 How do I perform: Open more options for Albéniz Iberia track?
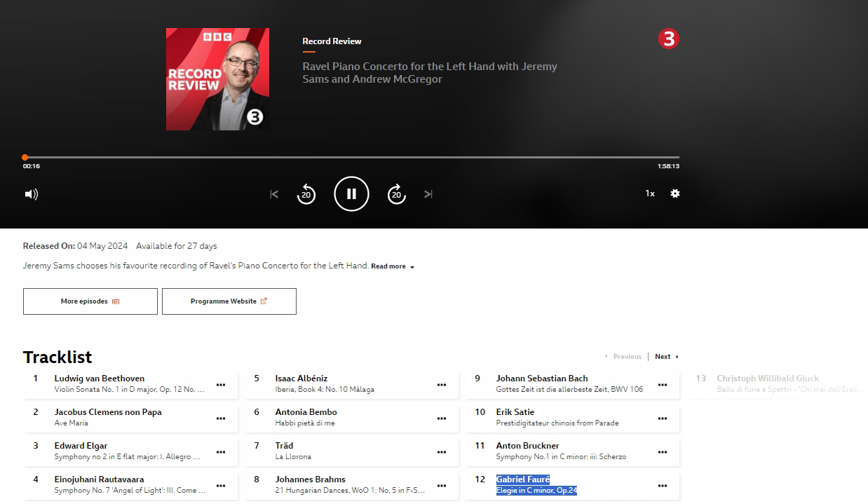pyautogui.click(x=442, y=384)
